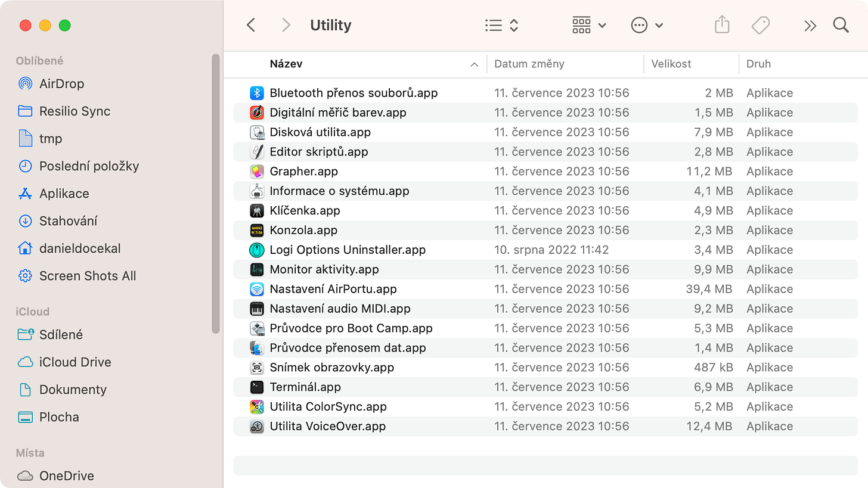Click size value 12,4 MB
The image size is (868, 488).
click(709, 427)
